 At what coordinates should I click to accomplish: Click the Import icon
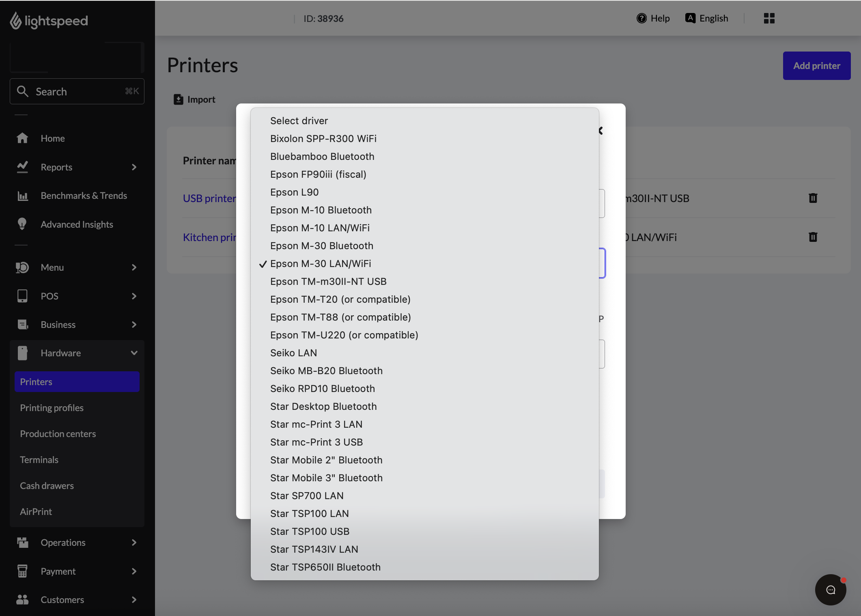[179, 99]
